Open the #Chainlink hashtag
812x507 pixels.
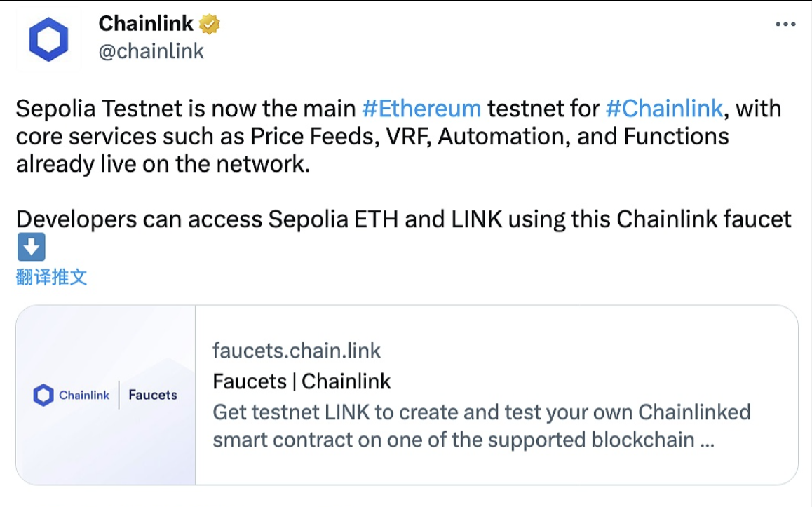click(663, 109)
